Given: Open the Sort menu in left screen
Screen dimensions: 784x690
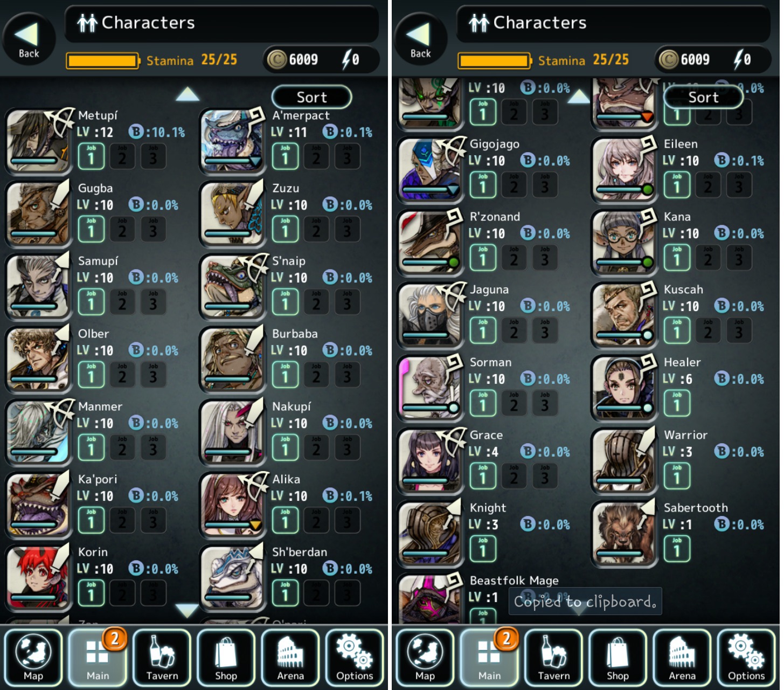Looking at the screenshot, I should point(311,97).
